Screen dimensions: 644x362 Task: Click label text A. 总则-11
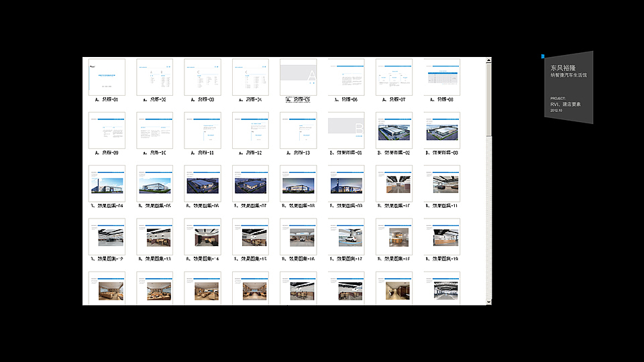point(203,153)
